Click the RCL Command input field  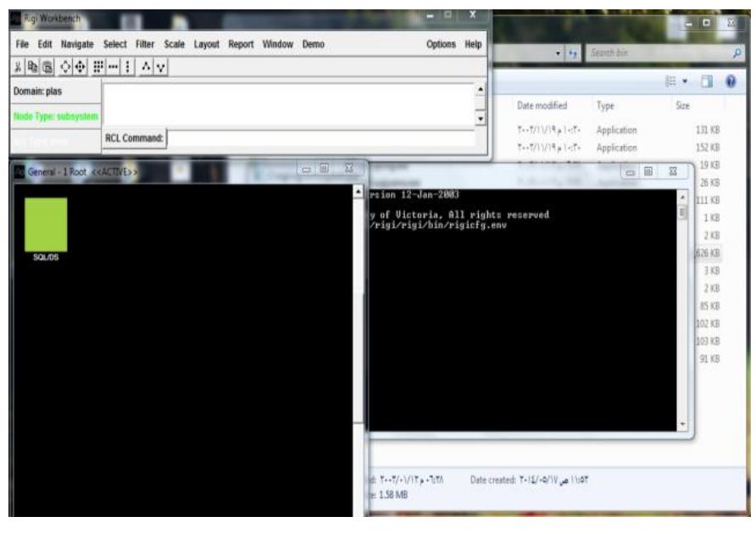click(322, 138)
